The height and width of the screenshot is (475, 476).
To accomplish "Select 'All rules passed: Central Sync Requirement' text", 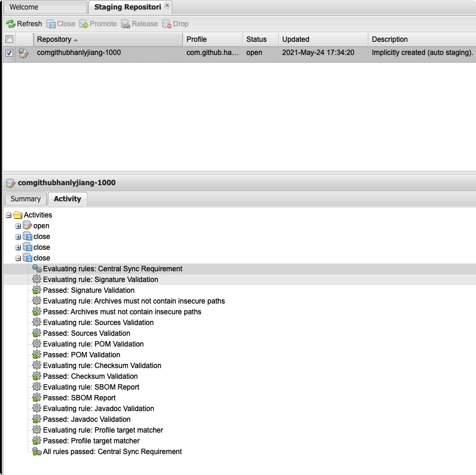I will click(112, 452).
